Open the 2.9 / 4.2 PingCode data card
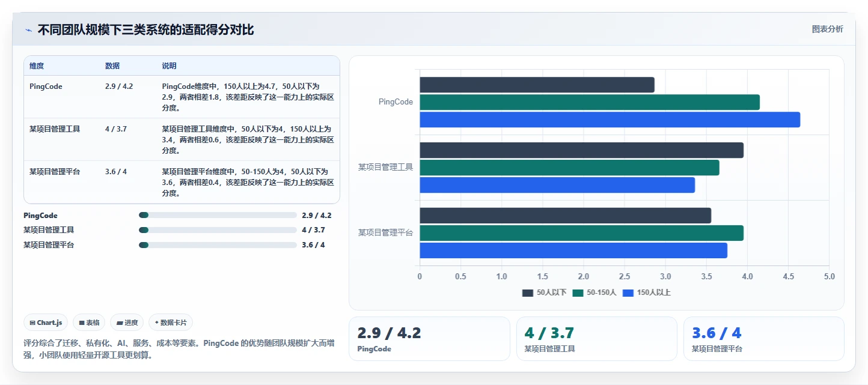 point(429,339)
